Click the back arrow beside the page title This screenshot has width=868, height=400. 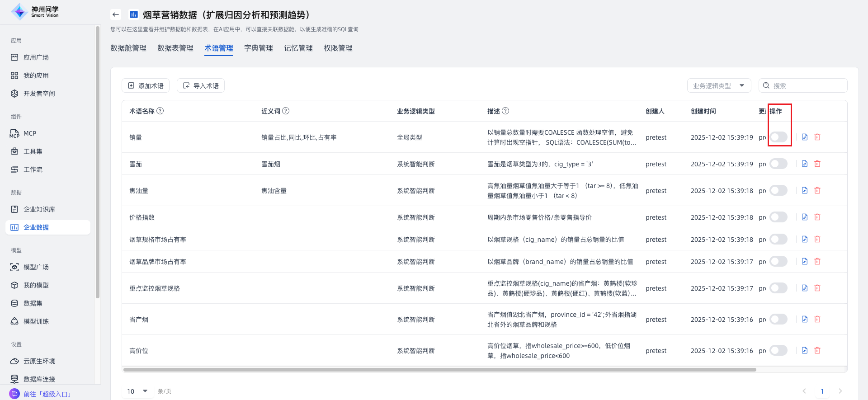[x=116, y=14]
